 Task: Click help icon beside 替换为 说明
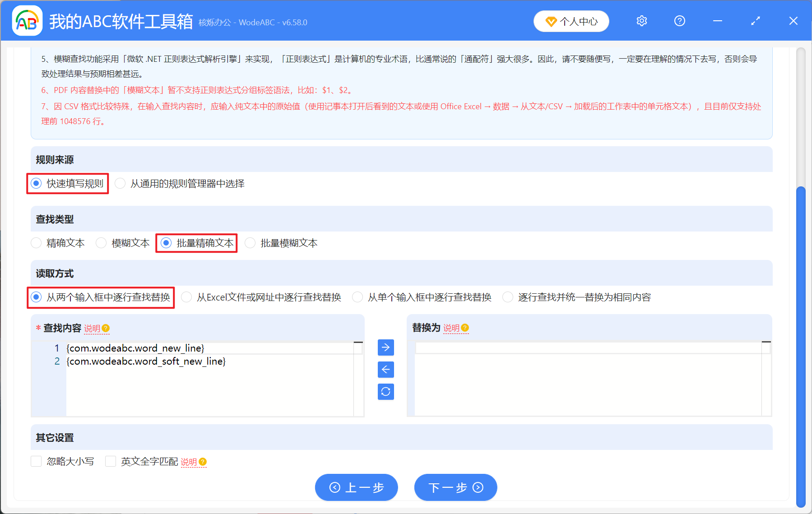[465, 328]
